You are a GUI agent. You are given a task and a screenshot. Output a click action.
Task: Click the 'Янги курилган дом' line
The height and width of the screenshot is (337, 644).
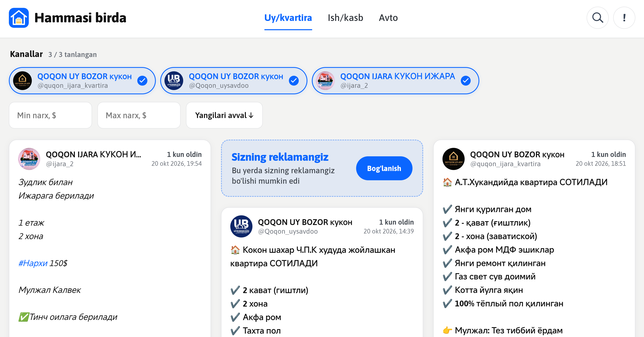(493, 209)
